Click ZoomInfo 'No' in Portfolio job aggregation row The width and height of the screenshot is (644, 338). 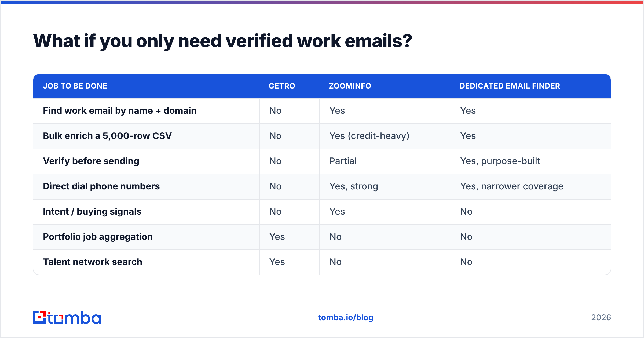[335, 237]
